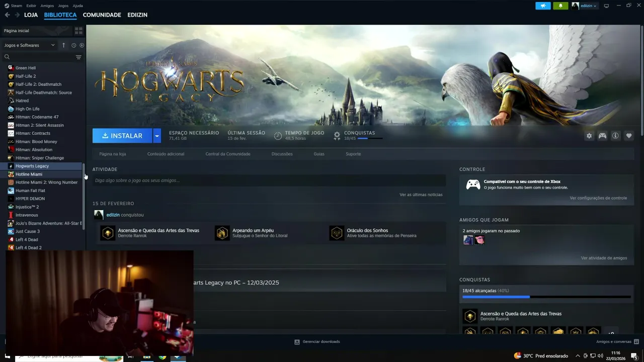Open Steam menu
Viewport: 644px width, 362px height.
point(14,6)
